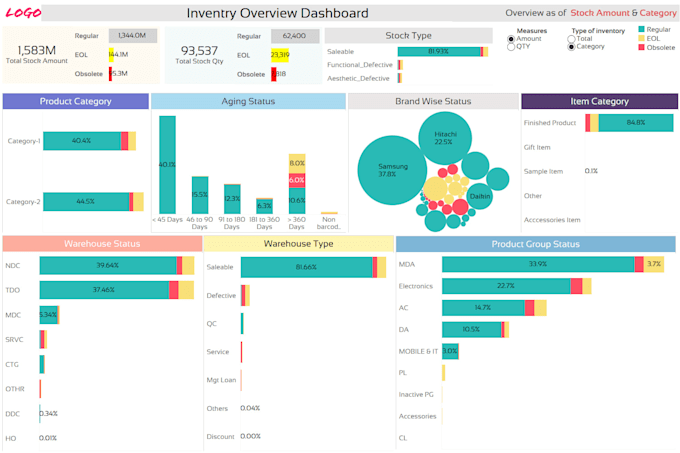Choose Category type of inventory radio

pos(571,46)
